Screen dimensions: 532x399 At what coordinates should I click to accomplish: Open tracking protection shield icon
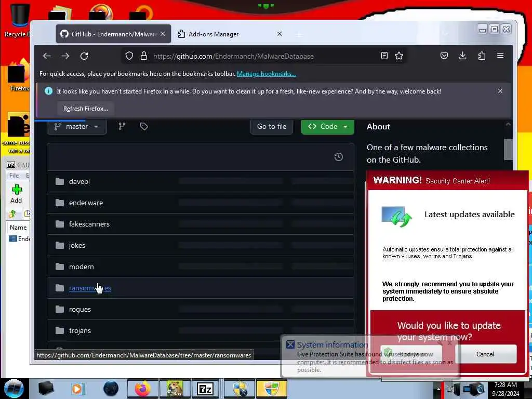[129, 56]
